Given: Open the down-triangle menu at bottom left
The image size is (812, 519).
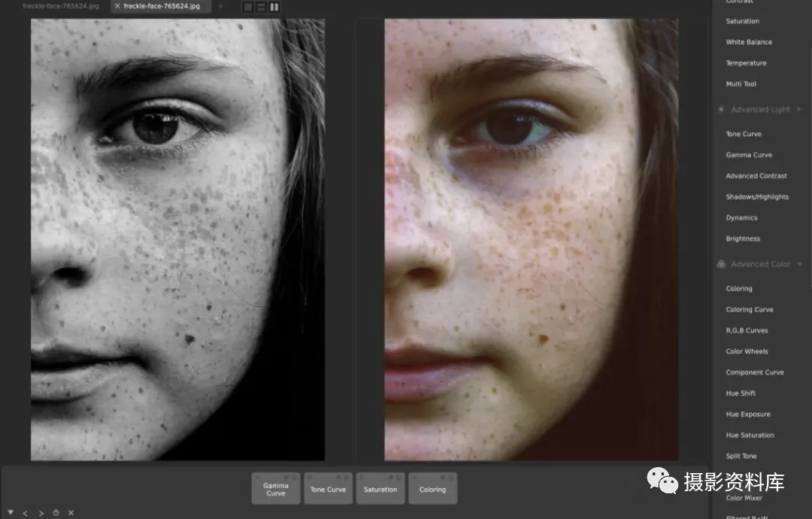Looking at the screenshot, I should (11, 512).
